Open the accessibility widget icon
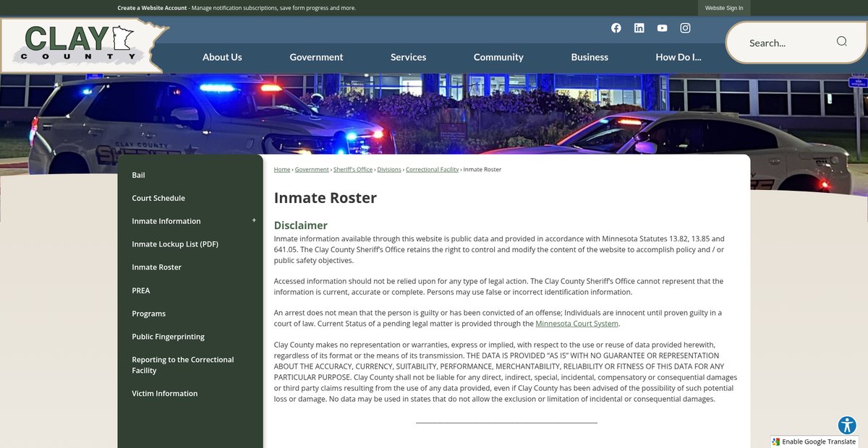This screenshot has height=448, width=868. coord(847,425)
